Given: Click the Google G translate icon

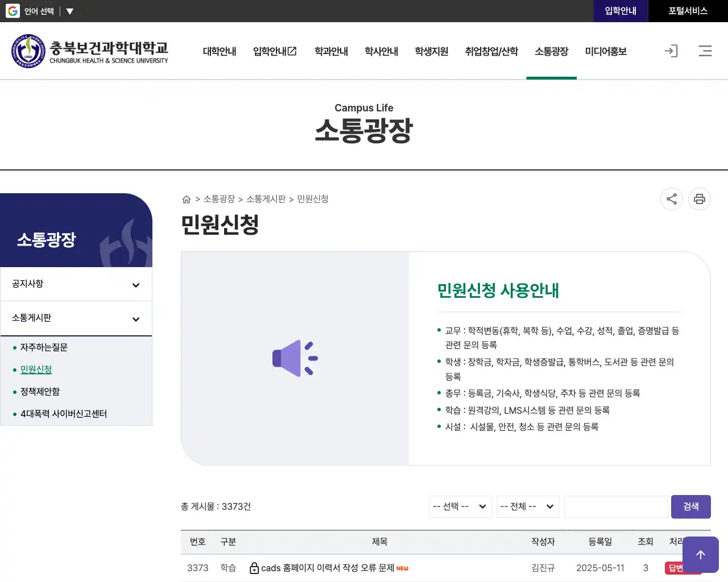Looking at the screenshot, I should [x=13, y=11].
